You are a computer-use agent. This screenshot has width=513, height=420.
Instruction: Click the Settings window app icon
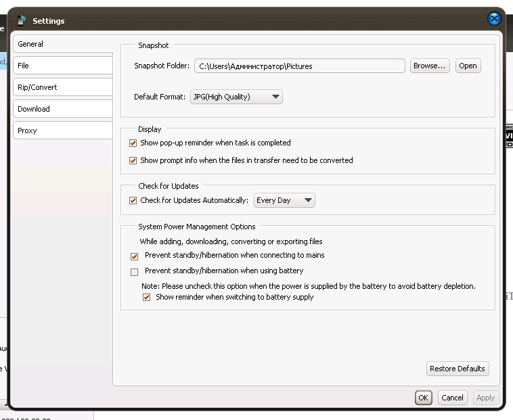click(x=22, y=20)
